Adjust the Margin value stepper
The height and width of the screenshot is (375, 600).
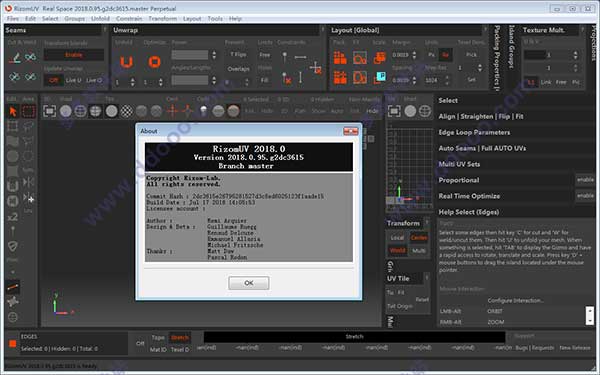click(414, 55)
